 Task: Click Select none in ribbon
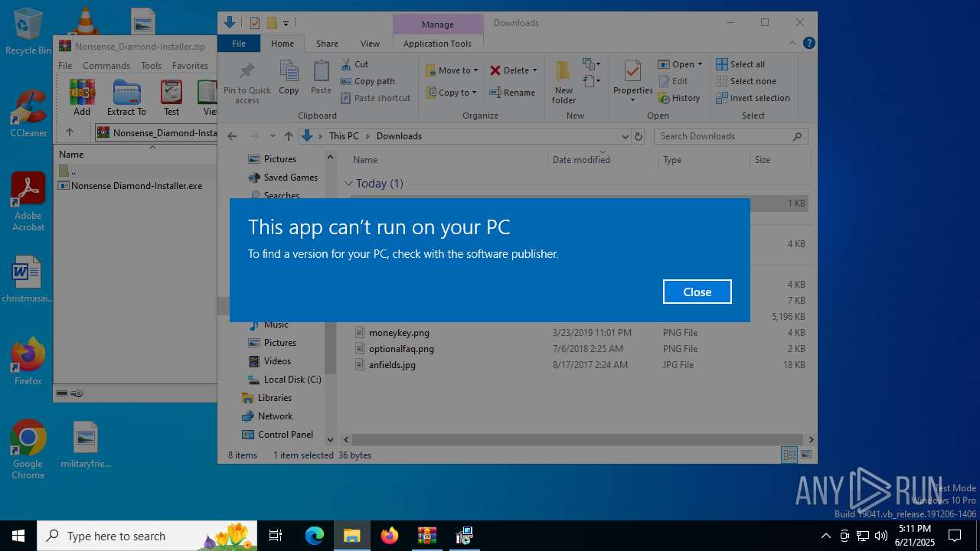tap(746, 81)
